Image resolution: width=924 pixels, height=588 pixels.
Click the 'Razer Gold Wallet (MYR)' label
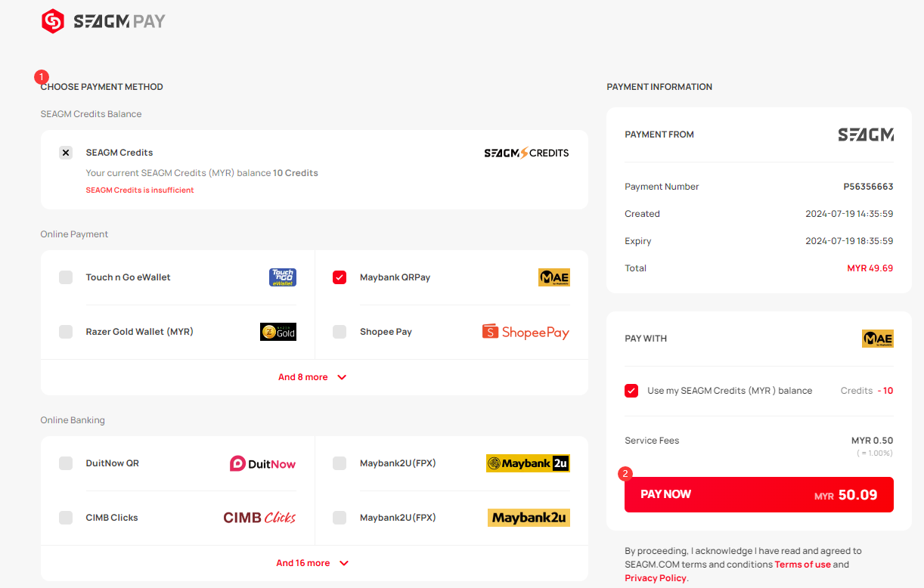(x=140, y=332)
